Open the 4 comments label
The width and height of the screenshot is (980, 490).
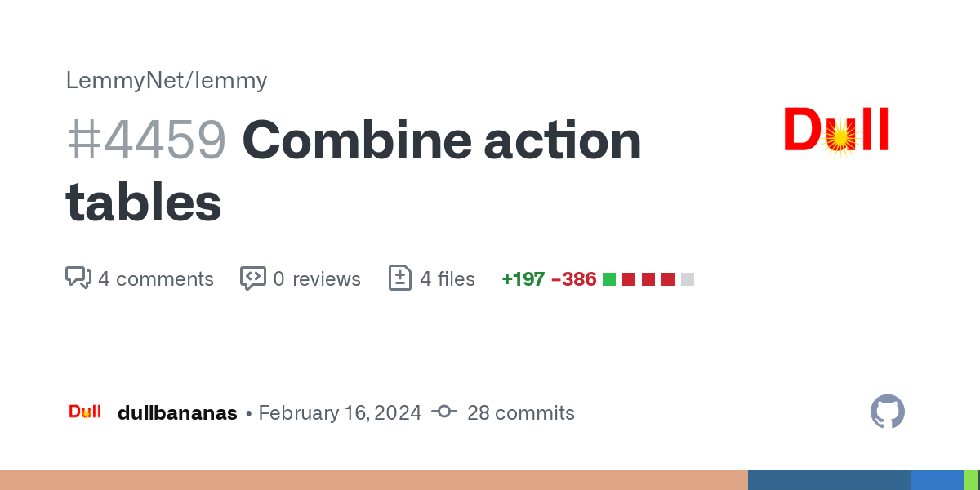click(x=156, y=279)
